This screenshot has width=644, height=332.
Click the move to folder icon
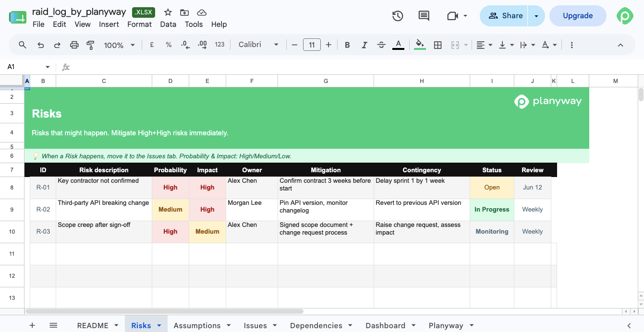click(x=184, y=12)
